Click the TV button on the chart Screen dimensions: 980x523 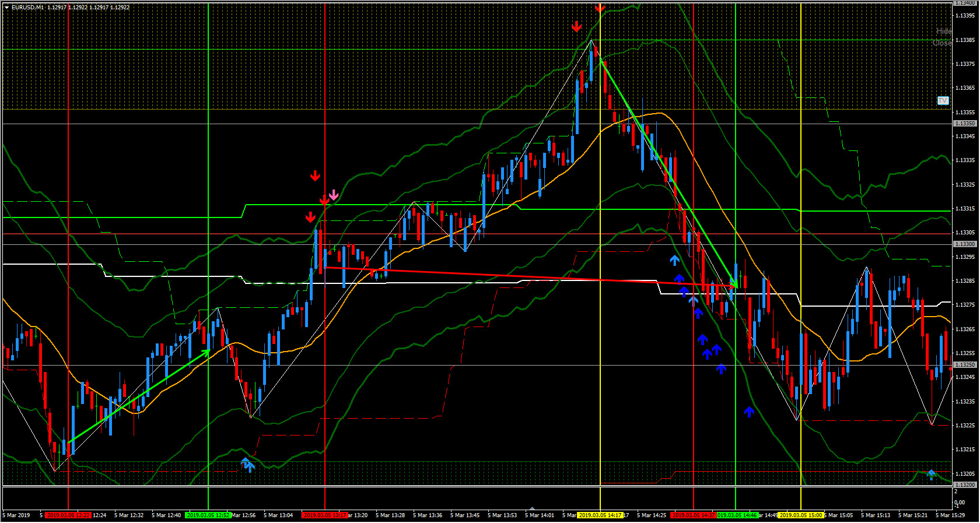[943, 101]
